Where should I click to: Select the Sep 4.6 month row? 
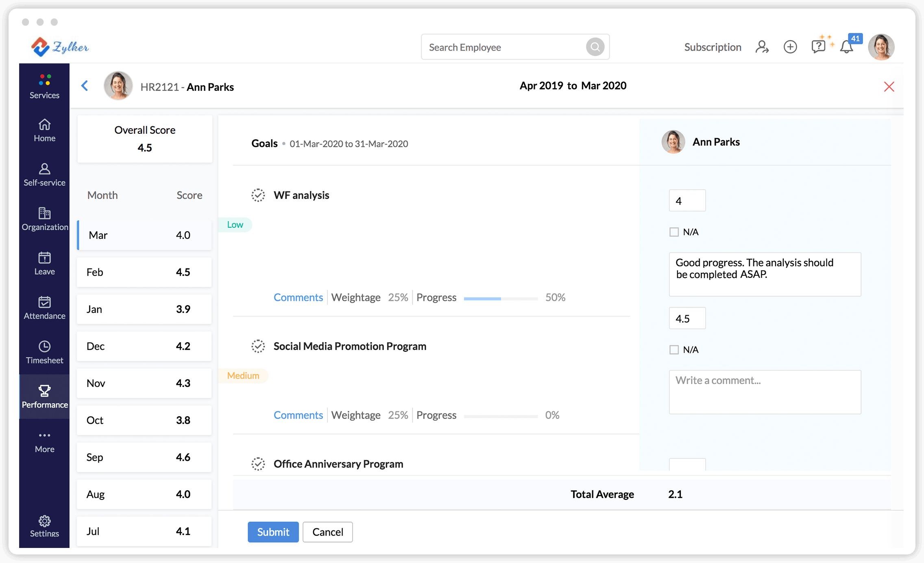pyautogui.click(x=144, y=457)
